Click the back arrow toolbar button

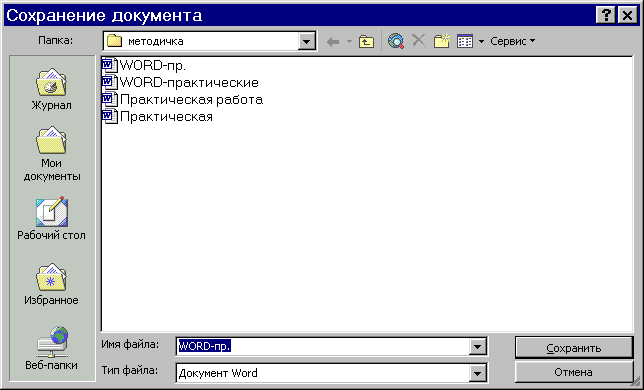click(x=333, y=41)
